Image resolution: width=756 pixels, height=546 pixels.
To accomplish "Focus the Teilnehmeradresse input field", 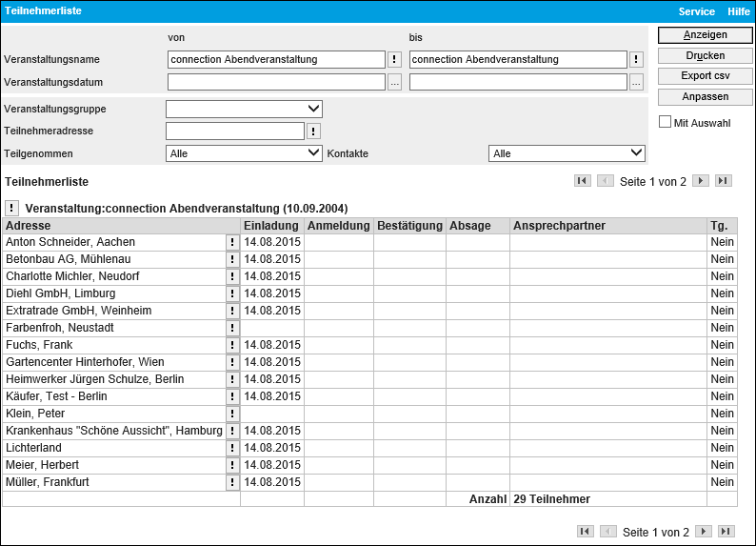I will point(235,131).
